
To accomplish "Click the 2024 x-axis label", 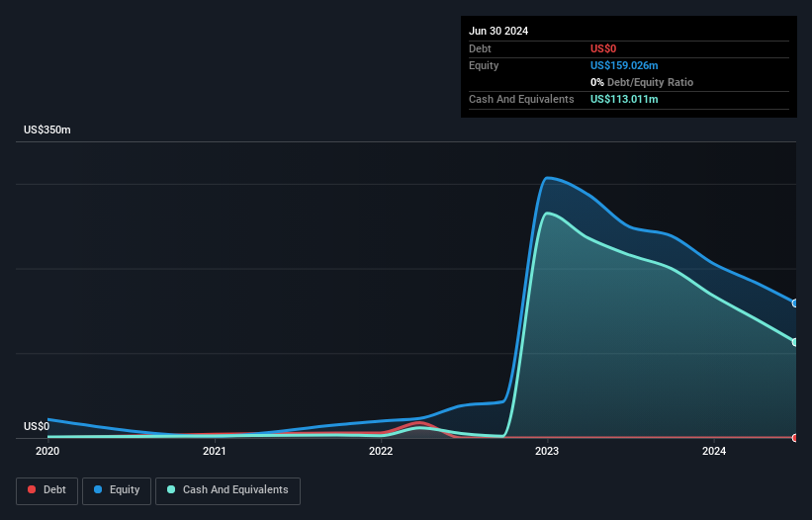I will (714, 451).
